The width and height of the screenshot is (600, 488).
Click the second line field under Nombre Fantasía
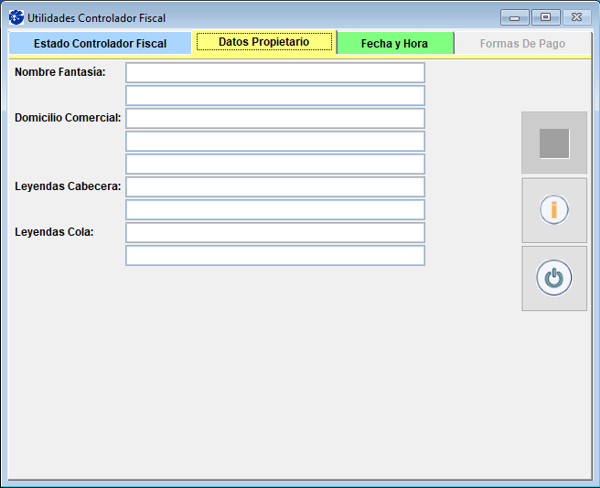(275, 96)
